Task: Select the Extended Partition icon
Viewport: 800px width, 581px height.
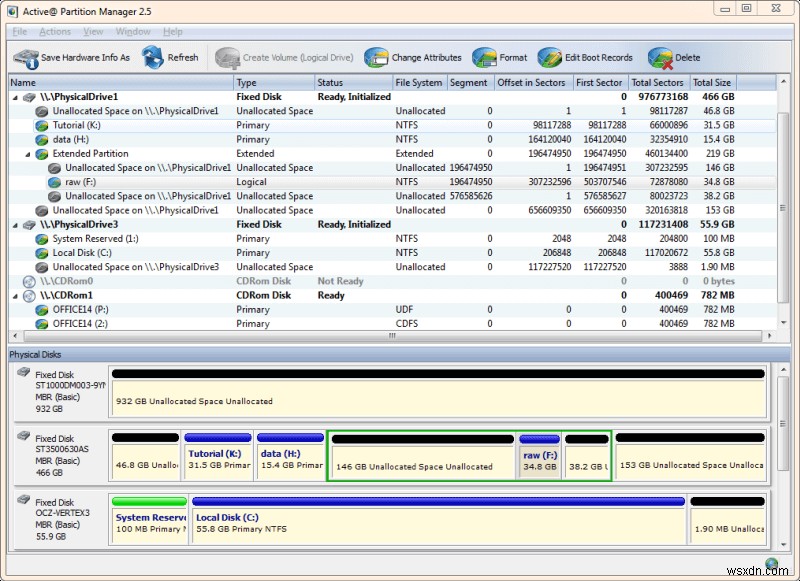Action: tap(41, 154)
